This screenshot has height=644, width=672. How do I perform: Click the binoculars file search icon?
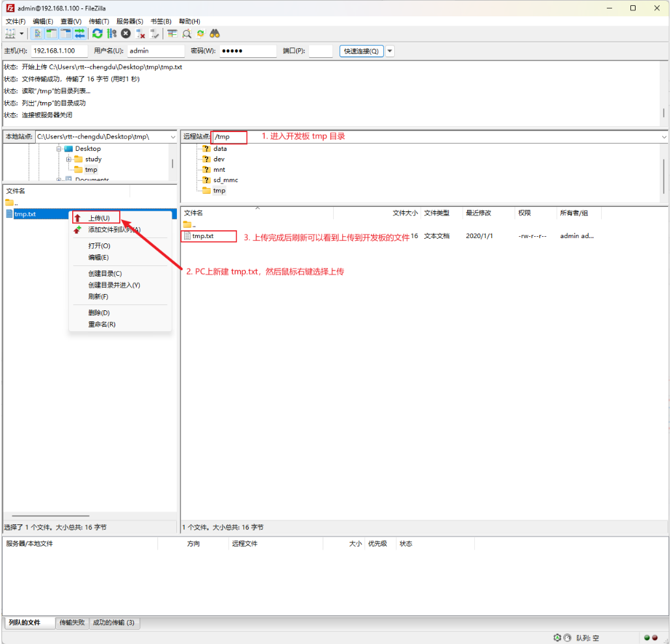[215, 33]
